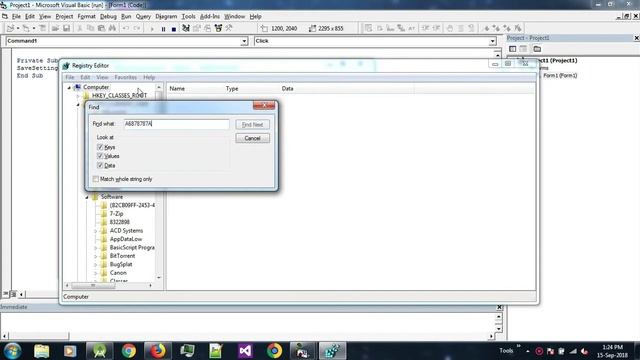The width and height of the screenshot is (640, 360).
Task: Click View Code icon in Project panel
Action: pos(513,49)
